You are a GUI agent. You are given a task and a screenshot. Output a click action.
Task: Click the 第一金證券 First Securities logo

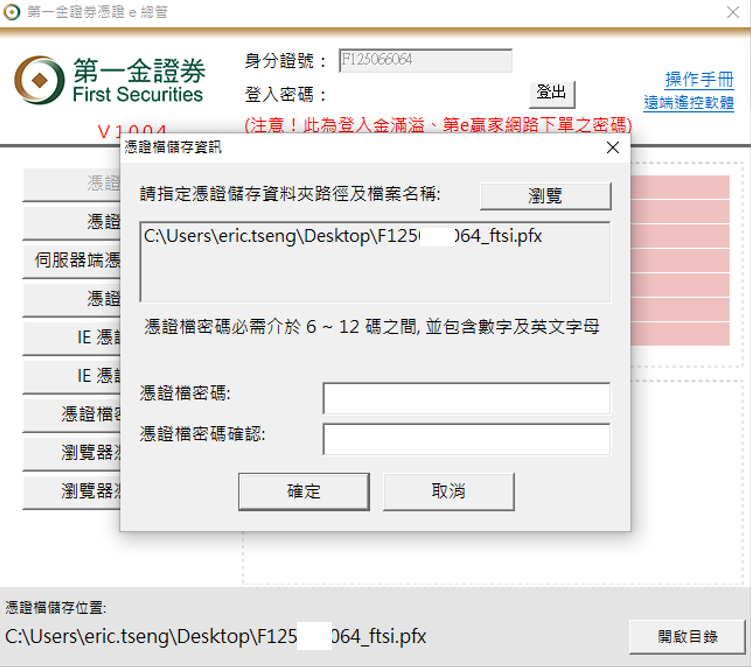[x=110, y=80]
